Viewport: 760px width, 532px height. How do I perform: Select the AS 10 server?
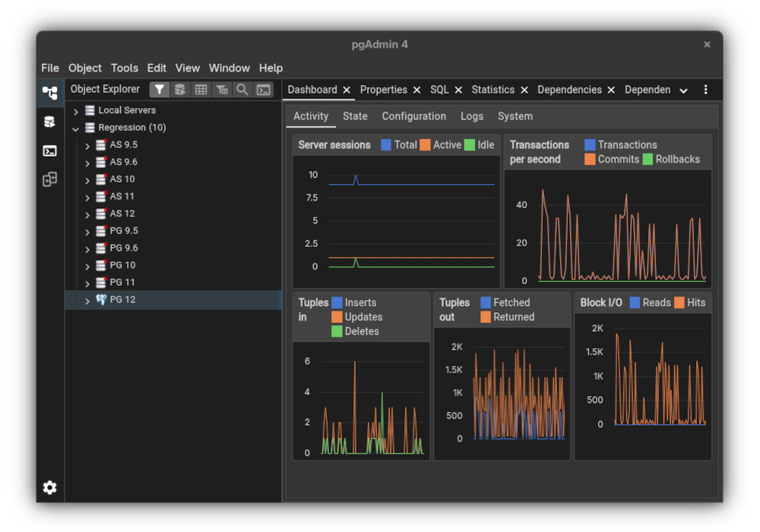[x=122, y=179]
